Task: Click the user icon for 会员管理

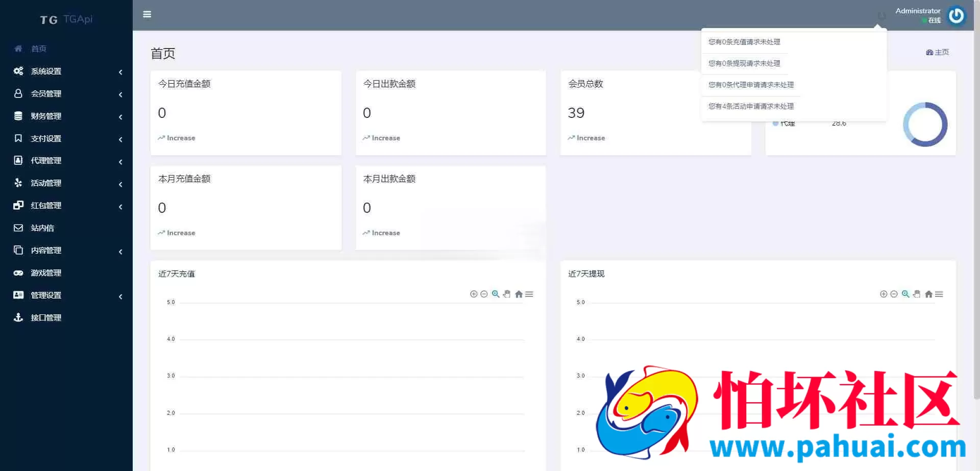Action: pos(18,93)
